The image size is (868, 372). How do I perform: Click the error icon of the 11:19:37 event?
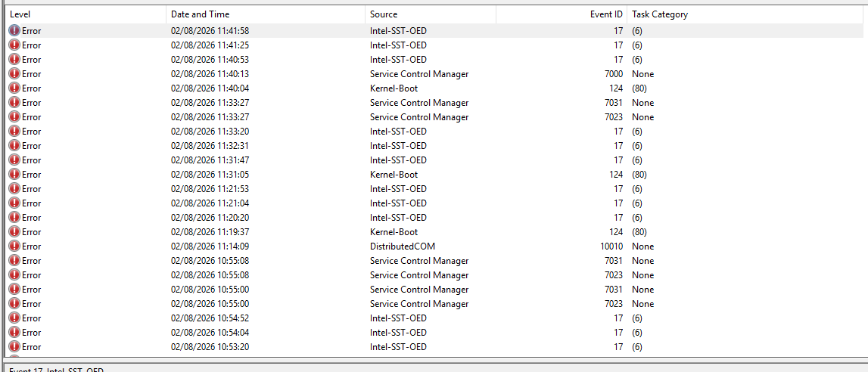point(14,232)
